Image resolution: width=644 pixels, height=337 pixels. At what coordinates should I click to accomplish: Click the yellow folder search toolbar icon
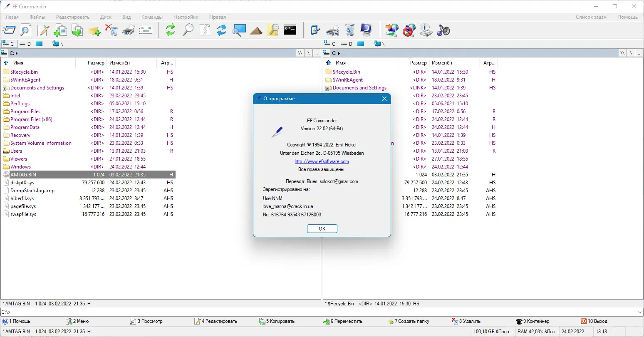coord(273,30)
